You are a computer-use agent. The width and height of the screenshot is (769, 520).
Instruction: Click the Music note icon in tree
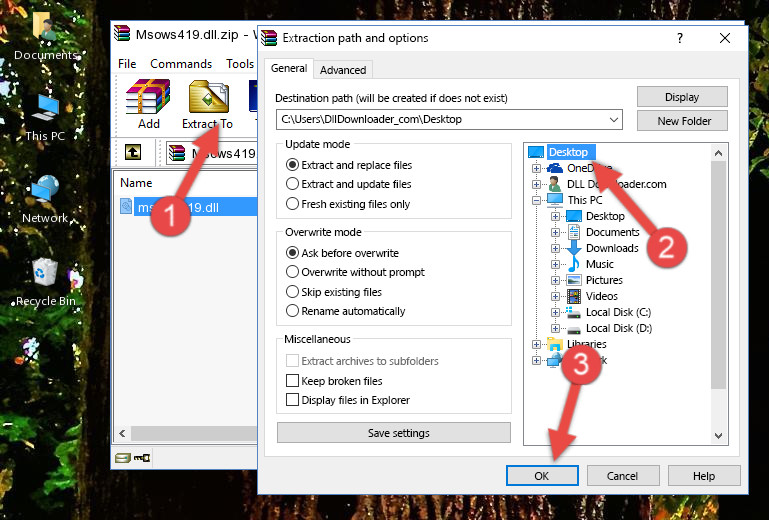coord(574,264)
